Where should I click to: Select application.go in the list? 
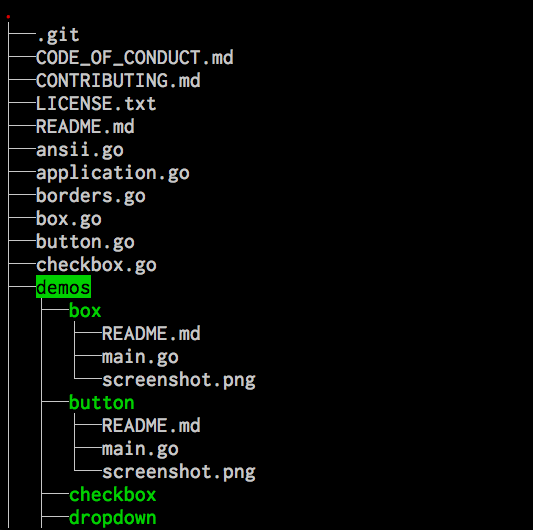click(113, 173)
